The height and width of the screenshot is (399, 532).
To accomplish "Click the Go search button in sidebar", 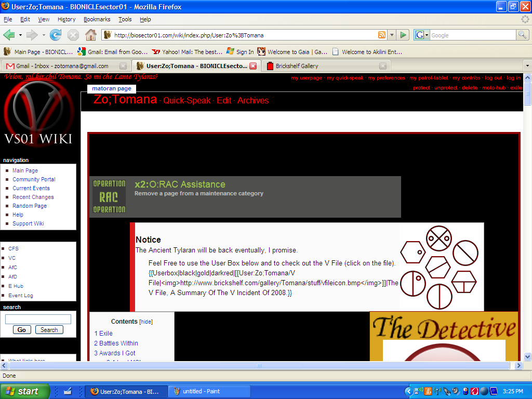I will tap(21, 329).
